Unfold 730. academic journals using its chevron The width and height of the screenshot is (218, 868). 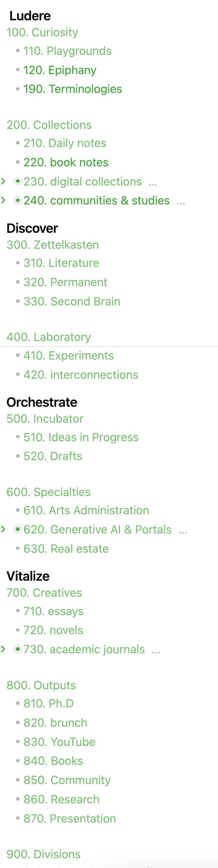(3, 649)
